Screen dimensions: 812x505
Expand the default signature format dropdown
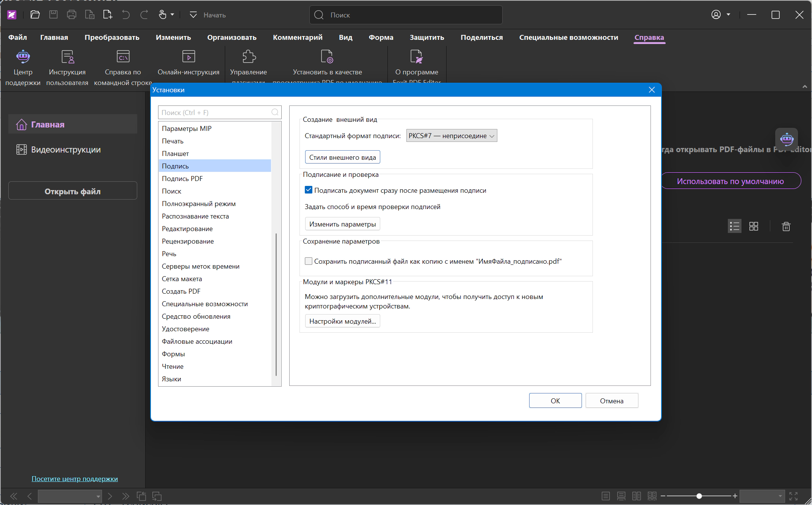(451, 136)
